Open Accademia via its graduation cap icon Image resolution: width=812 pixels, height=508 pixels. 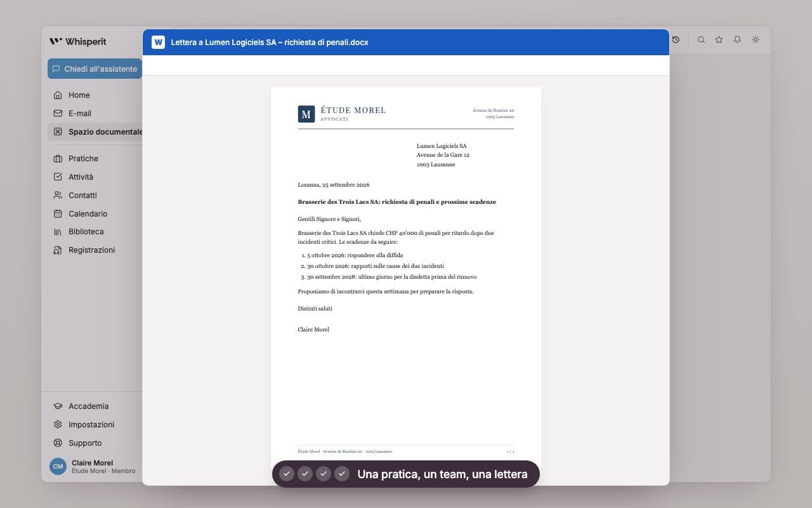58,406
